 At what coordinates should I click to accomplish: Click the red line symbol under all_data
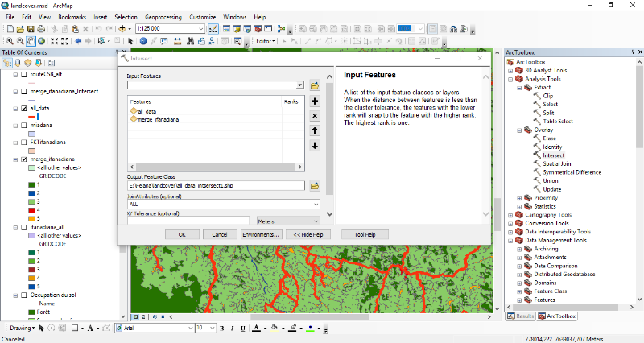coord(33,117)
